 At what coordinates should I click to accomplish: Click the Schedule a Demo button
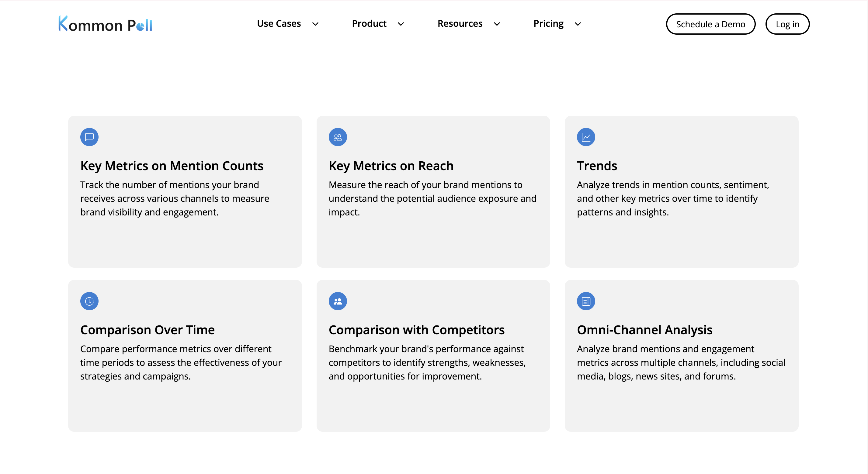pyautogui.click(x=710, y=24)
